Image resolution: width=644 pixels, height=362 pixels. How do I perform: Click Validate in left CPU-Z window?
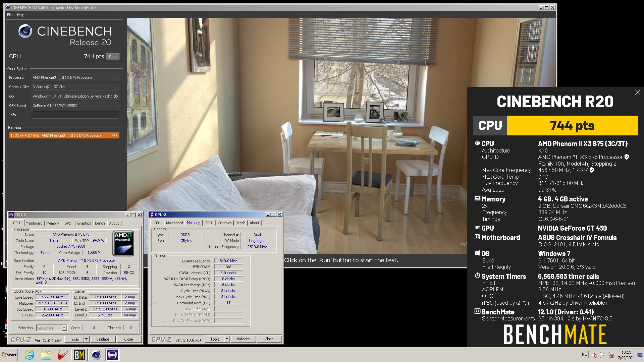[x=103, y=339]
